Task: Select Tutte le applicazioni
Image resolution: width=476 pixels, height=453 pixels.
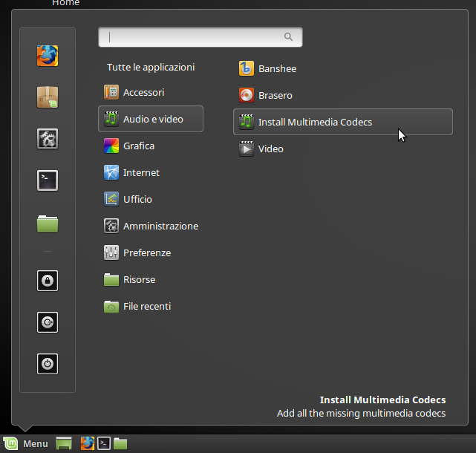Action: tap(151, 68)
